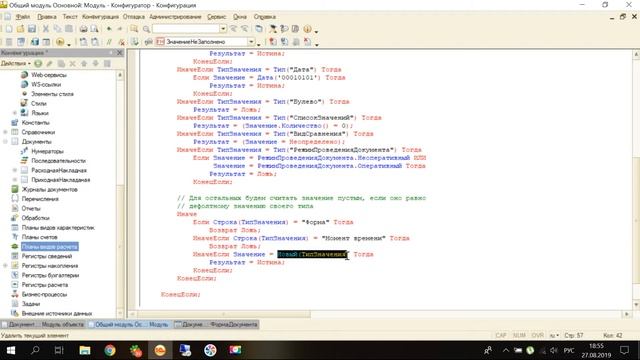
Task: Switch to ФормаДокумента window tab
Action: (x=216, y=324)
